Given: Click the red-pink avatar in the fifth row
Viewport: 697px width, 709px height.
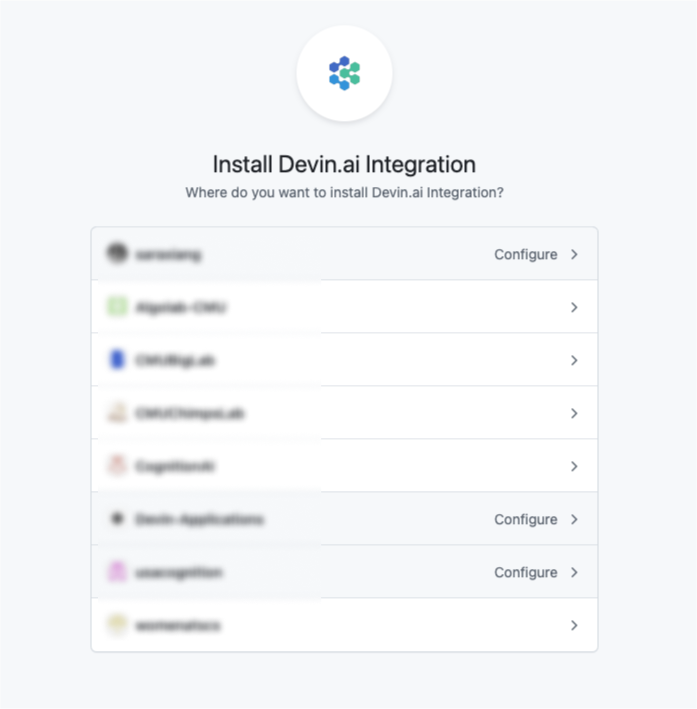Looking at the screenshot, I should point(117,465).
